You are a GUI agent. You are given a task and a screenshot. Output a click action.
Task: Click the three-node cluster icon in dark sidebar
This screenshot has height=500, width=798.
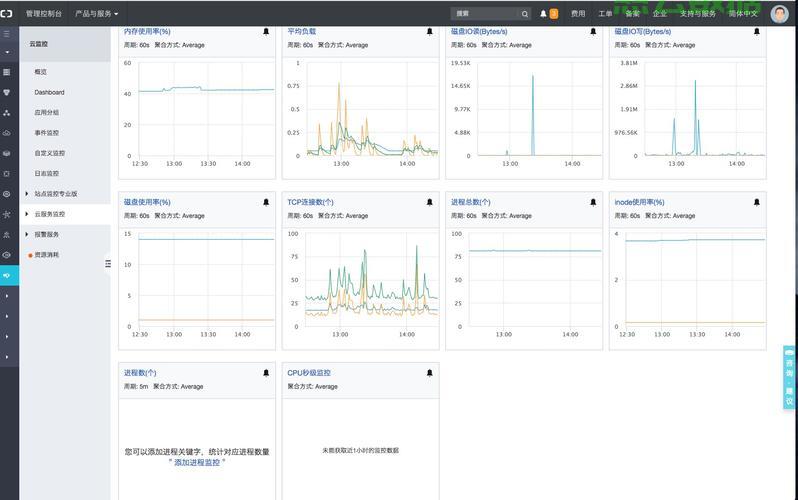(7, 113)
